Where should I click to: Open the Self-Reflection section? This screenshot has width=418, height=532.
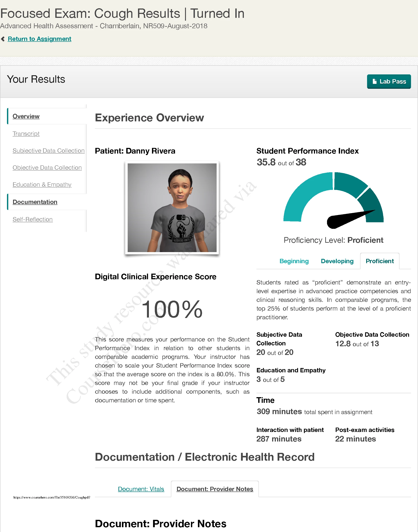(x=33, y=219)
